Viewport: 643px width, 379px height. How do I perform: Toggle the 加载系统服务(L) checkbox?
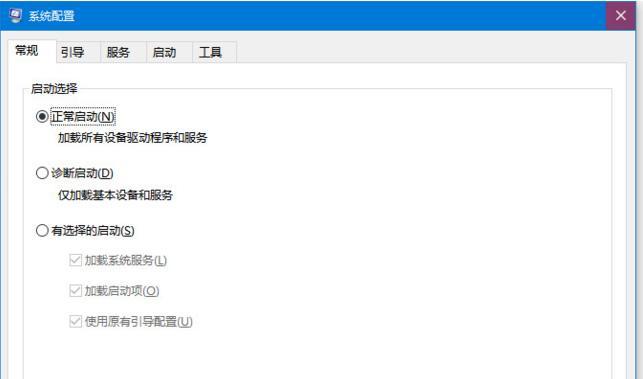click(x=75, y=260)
